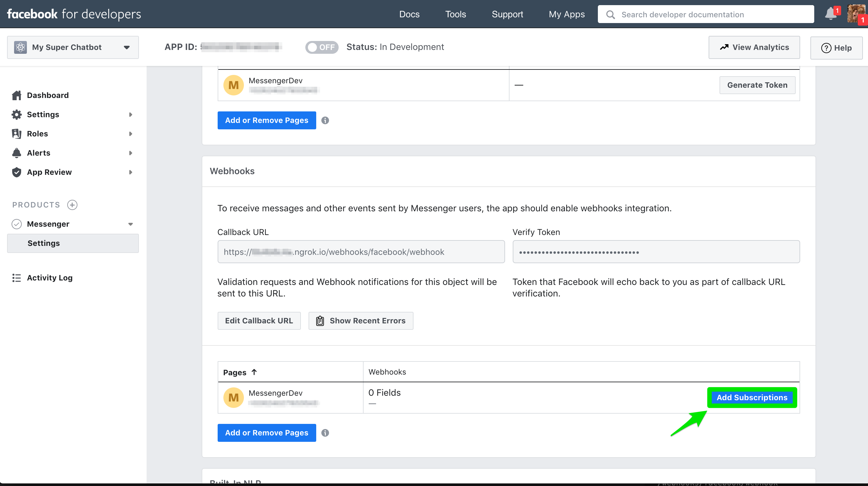The height and width of the screenshot is (486, 868).
Task: Click the Verify Token input field
Action: coord(656,252)
